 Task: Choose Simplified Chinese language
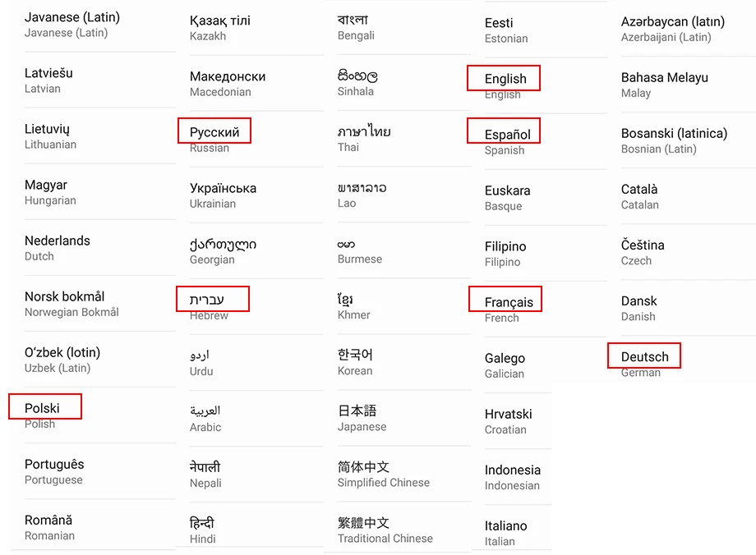point(383,474)
